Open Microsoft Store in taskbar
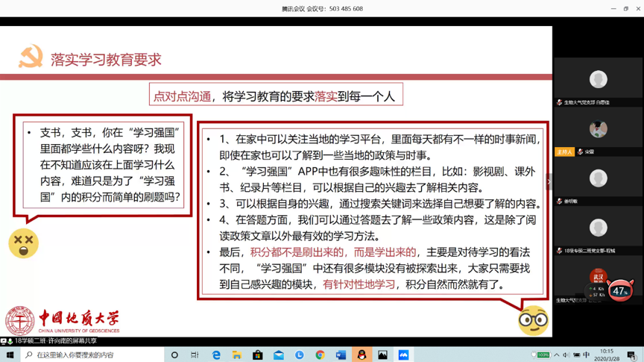Viewport: 644px width, 362px height. [x=257, y=355]
